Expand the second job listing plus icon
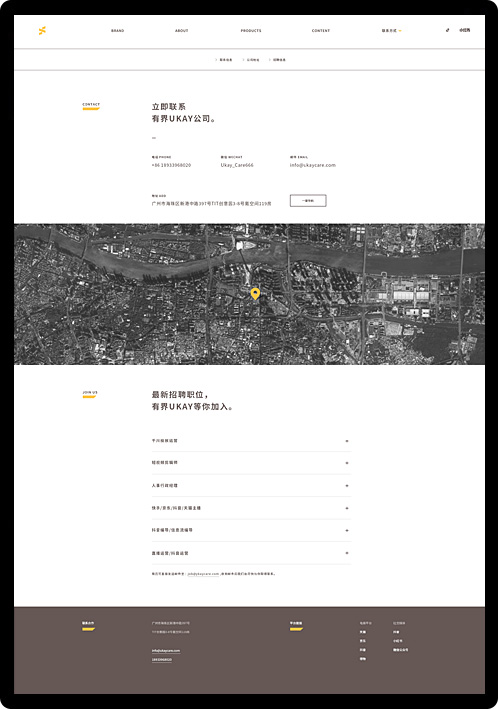The height and width of the screenshot is (709, 498). (347, 463)
